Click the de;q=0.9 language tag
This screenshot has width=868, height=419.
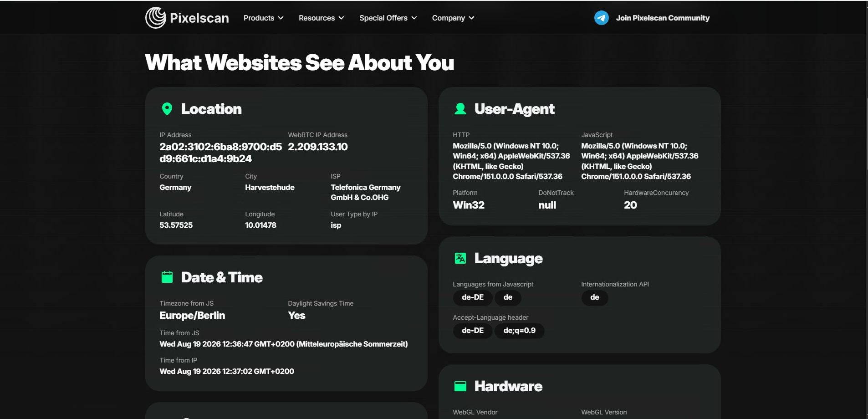pos(520,331)
